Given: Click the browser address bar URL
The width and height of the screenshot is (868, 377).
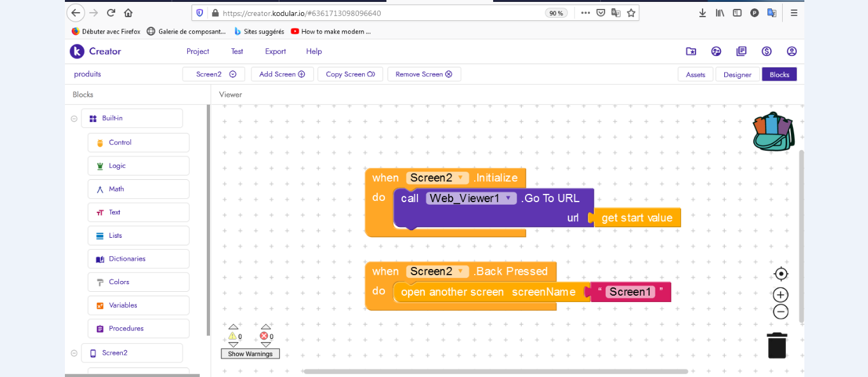Looking at the screenshot, I should point(302,13).
